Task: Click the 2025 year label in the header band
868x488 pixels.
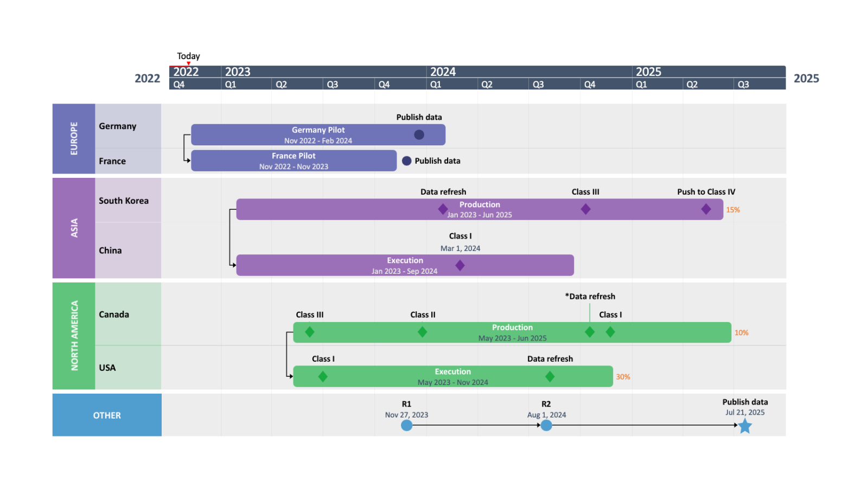Action: pyautogui.click(x=649, y=72)
